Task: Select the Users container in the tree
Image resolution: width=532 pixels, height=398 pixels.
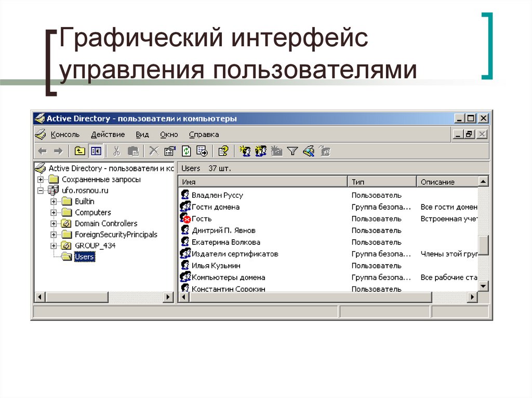Action: point(85,256)
